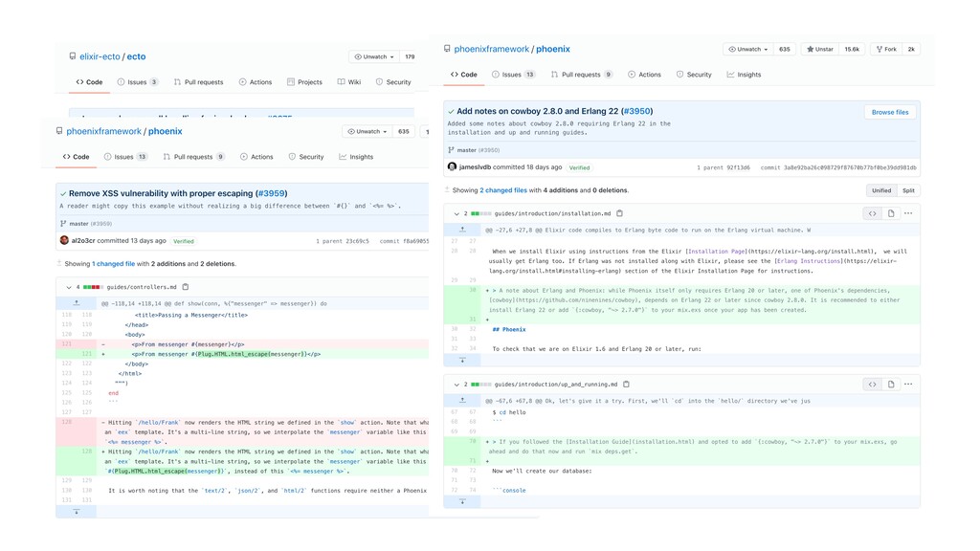Click '1 changed file' link
Image resolution: width=980 pixels, height=551 pixels.
[113, 264]
